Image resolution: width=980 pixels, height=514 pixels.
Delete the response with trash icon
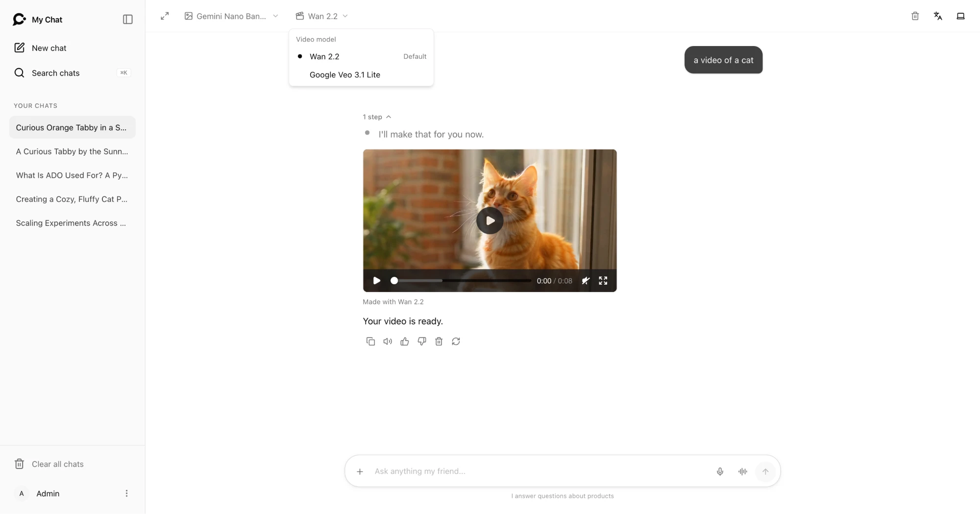click(439, 342)
